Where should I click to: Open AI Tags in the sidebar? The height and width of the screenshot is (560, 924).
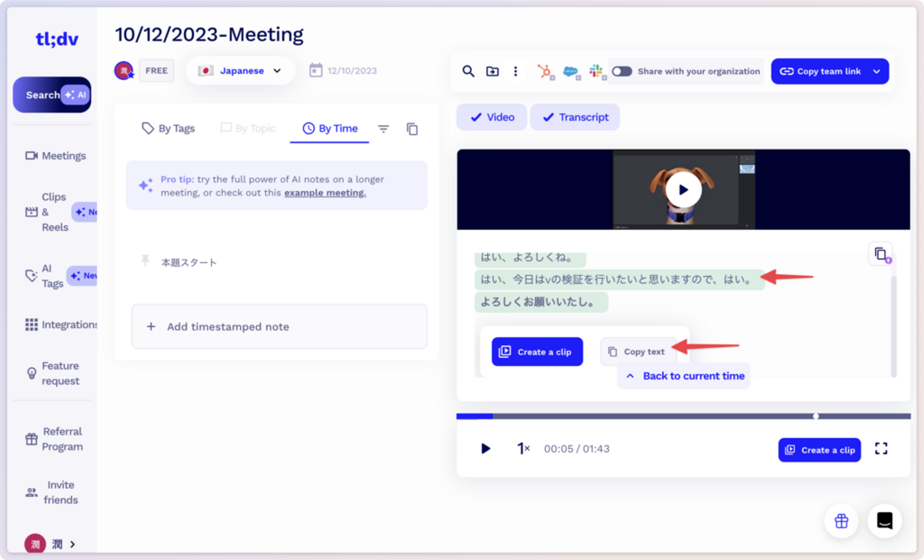point(54,276)
